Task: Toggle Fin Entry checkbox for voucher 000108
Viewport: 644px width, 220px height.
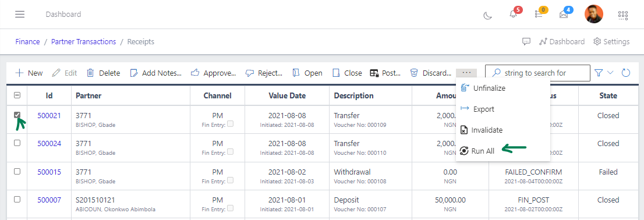Action: point(231,180)
